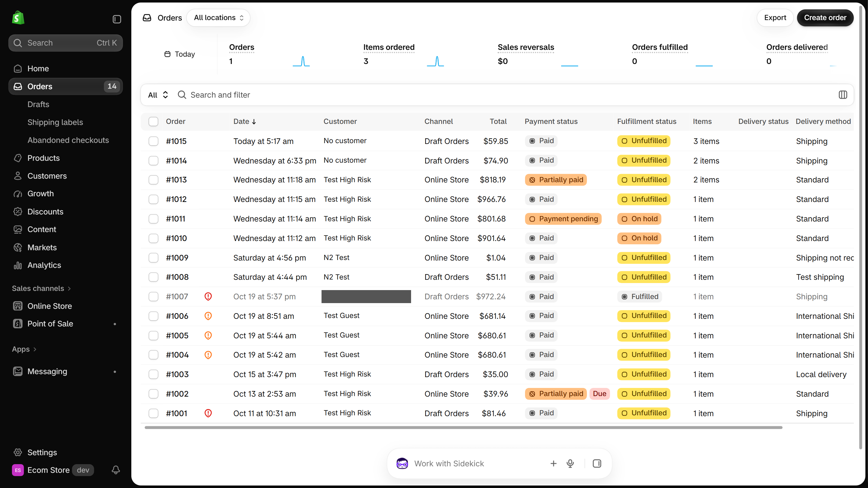Image resolution: width=868 pixels, height=488 pixels.
Task: Click the red risk icon on order #1001
Action: click(208, 413)
